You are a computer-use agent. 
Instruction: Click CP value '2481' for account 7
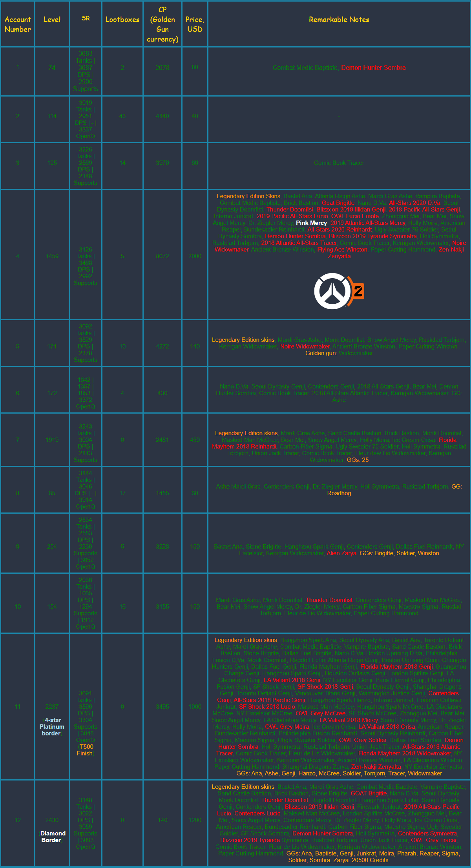[x=162, y=440]
